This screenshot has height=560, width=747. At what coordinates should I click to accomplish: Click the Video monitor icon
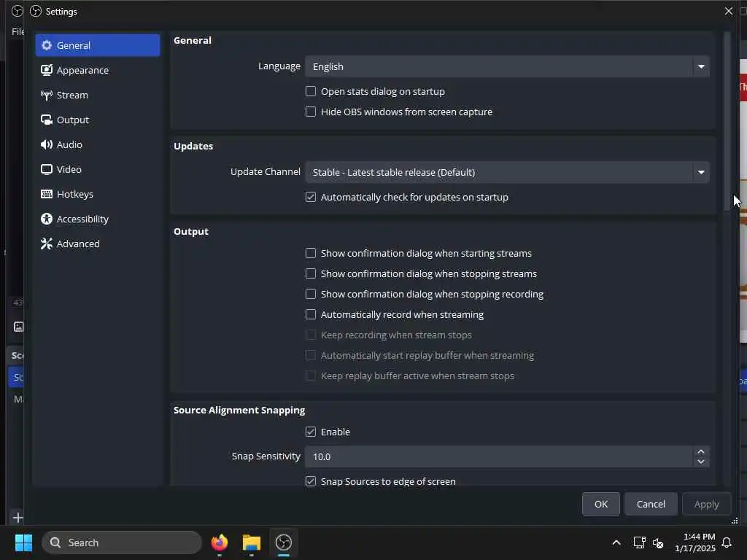[46, 169]
